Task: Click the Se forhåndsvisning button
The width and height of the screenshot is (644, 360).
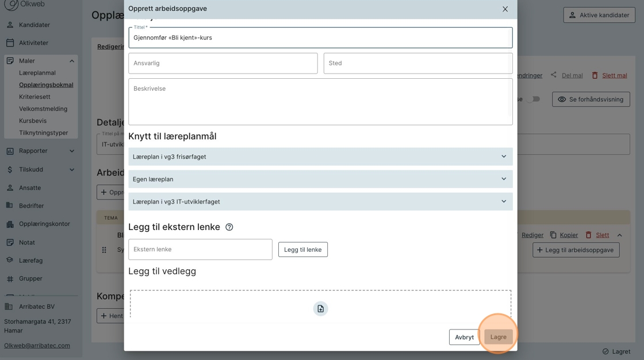Action: (x=591, y=99)
